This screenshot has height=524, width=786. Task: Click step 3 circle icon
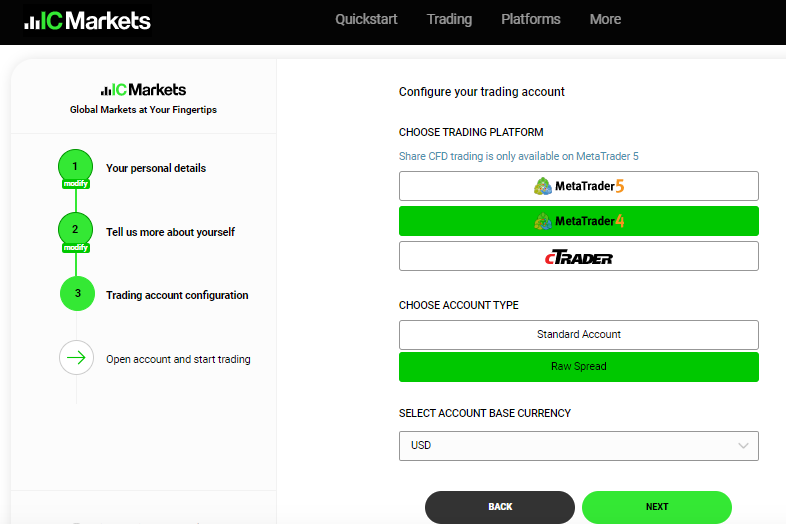coord(77,293)
